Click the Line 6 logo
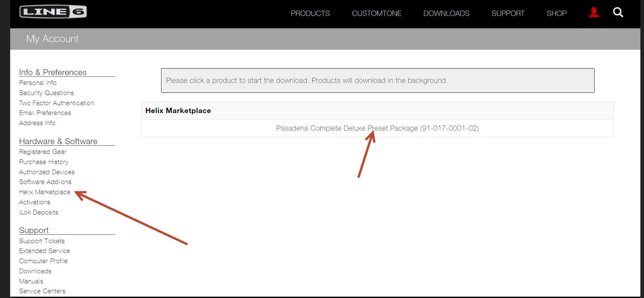This screenshot has height=298, width=644. point(53,12)
